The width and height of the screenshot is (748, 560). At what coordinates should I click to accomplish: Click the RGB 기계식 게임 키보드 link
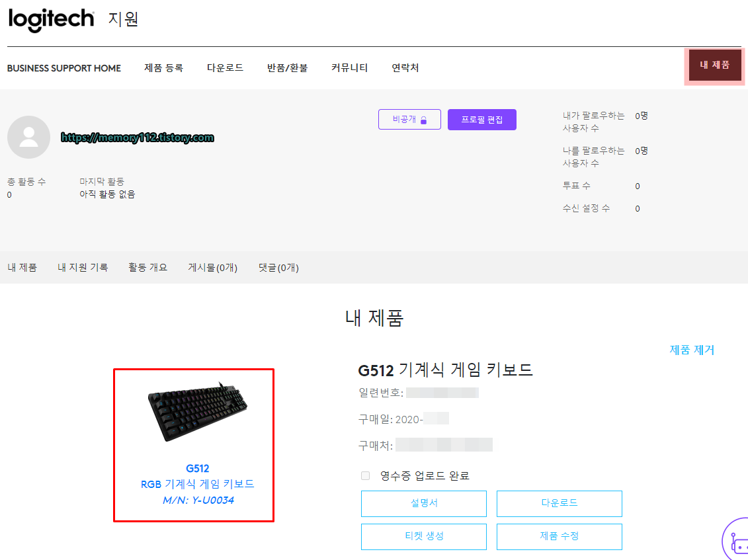pyautogui.click(x=198, y=484)
